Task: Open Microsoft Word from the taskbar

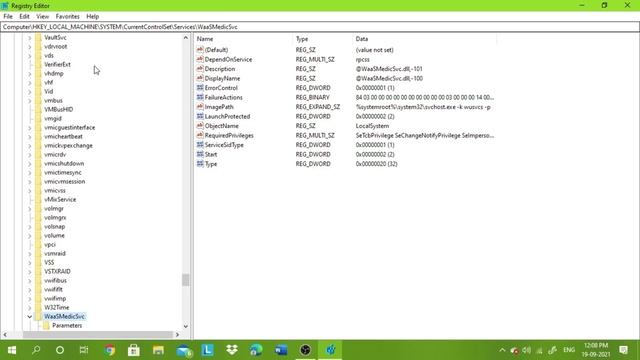Action: click(x=281, y=350)
